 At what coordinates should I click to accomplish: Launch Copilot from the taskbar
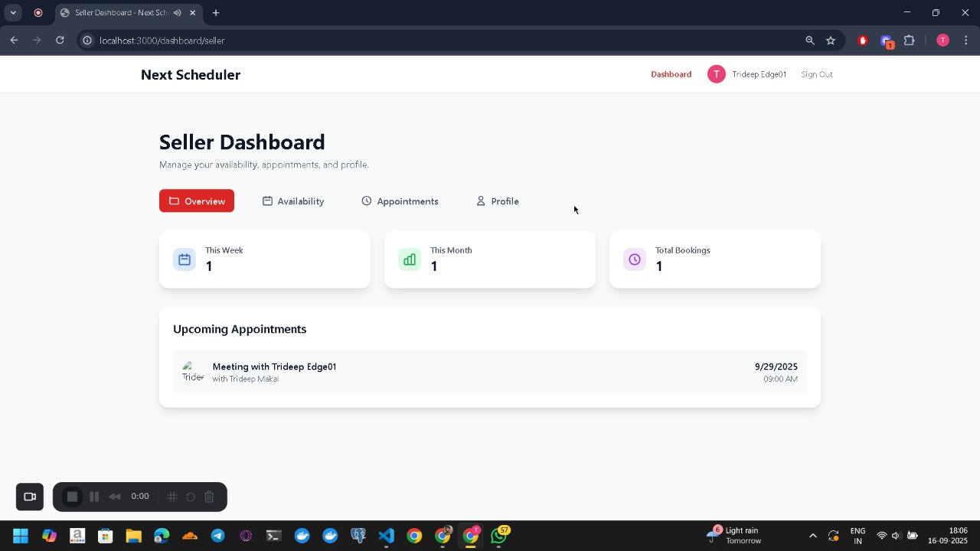(x=49, y=536)
